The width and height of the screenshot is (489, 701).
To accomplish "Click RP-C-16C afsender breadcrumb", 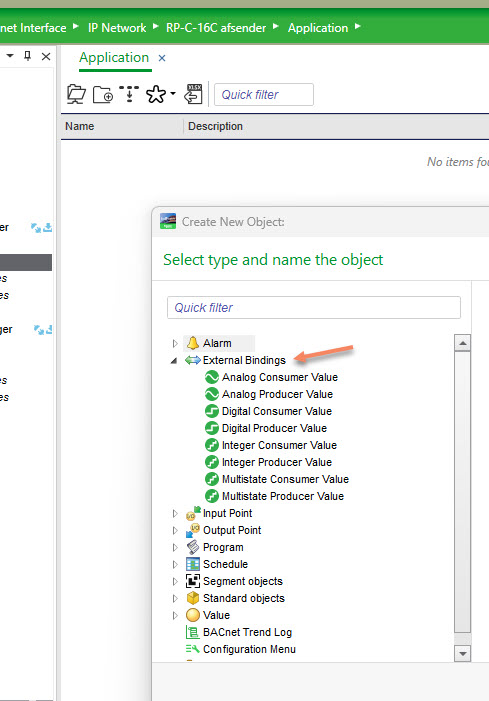I will pos(216,28).
